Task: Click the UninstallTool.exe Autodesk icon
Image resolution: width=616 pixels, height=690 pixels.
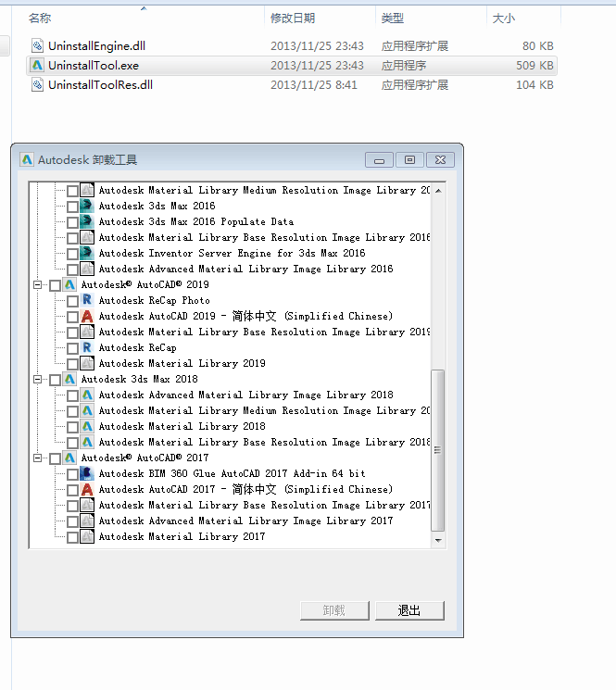Action: (37, 65)
